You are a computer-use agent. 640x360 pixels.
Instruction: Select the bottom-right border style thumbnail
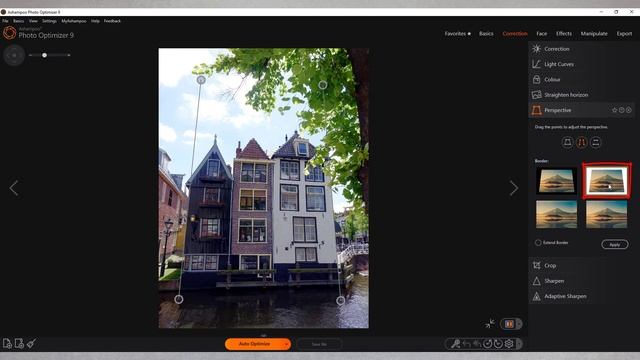click(x=607, y=214)
